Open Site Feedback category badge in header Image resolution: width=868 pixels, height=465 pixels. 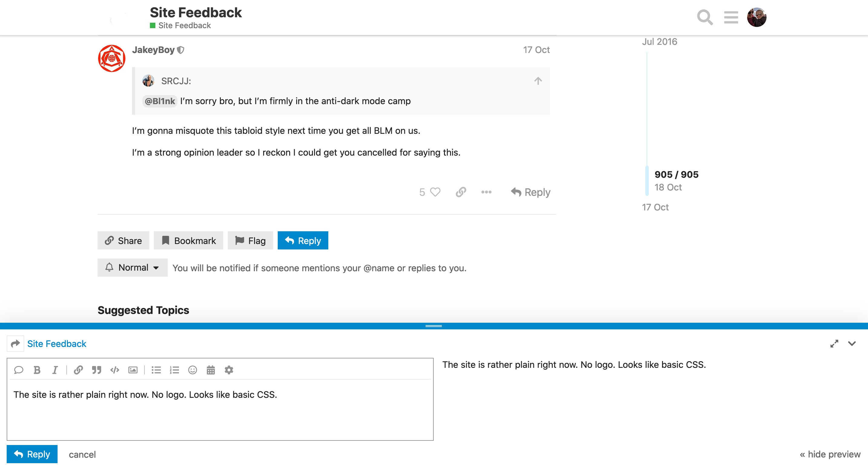pyautogui.click(x=180, y=26)
